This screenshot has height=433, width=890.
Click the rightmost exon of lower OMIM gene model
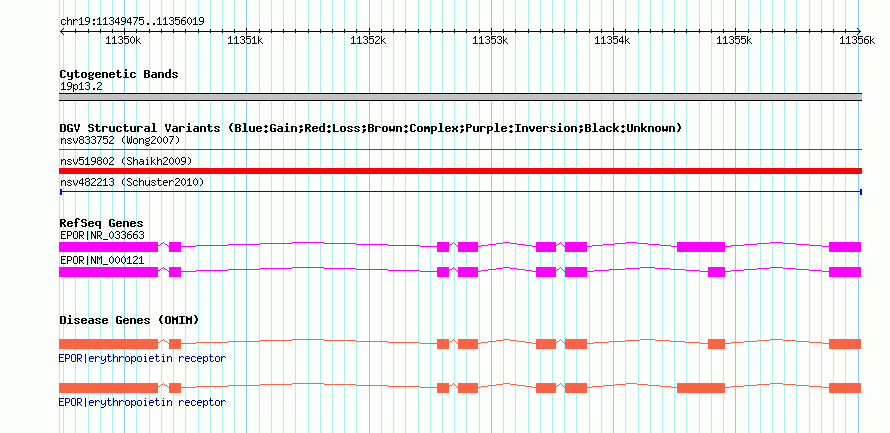coord(845,388)
